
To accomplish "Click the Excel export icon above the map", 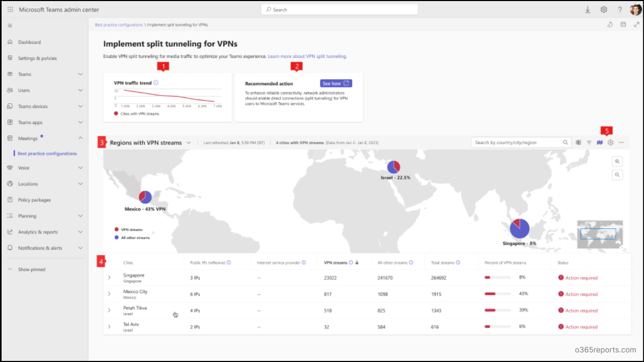I will (x=579, y=142).
